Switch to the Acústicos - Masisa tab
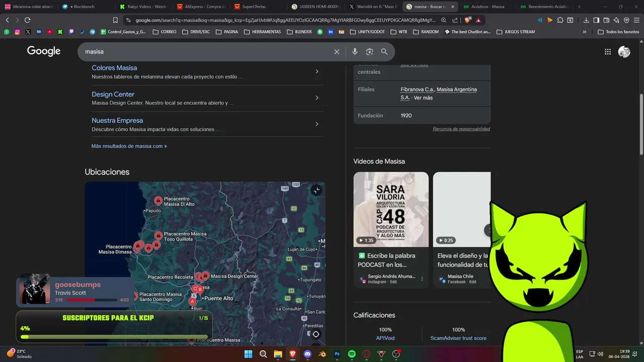Viewport: 644px width, 362px height. click(488, 7)
